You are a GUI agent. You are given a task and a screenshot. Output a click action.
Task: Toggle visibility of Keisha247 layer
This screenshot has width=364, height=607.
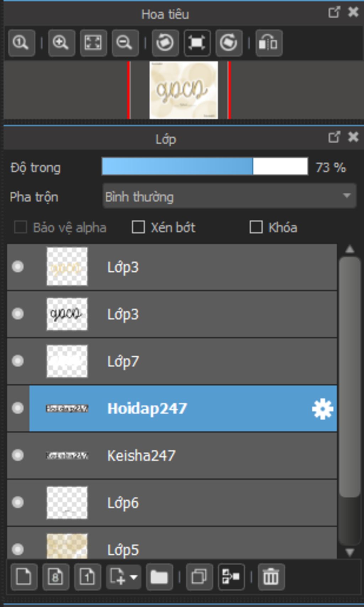coord(18,455)
